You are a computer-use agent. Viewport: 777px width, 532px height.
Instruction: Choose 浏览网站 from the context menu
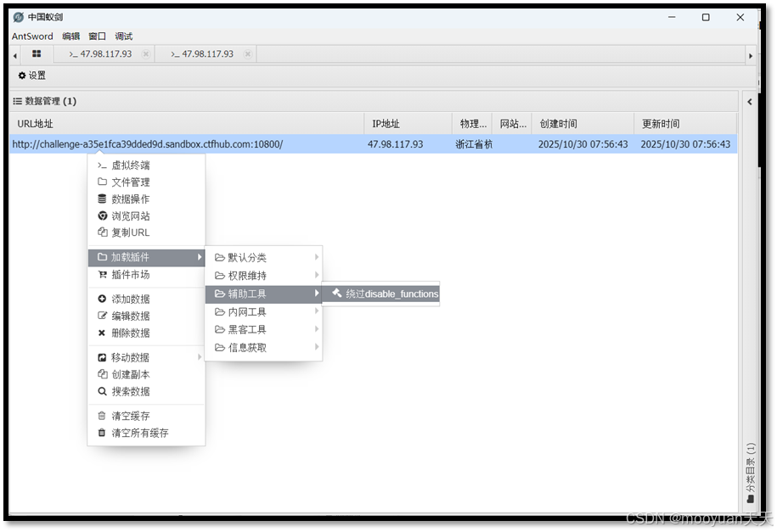pos(146,216)
